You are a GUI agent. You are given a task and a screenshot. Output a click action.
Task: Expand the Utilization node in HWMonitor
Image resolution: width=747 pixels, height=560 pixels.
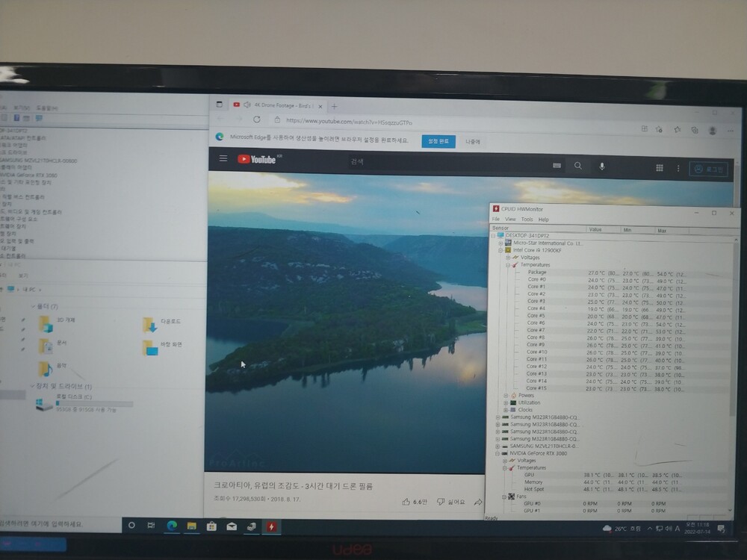tap(506, 402)
